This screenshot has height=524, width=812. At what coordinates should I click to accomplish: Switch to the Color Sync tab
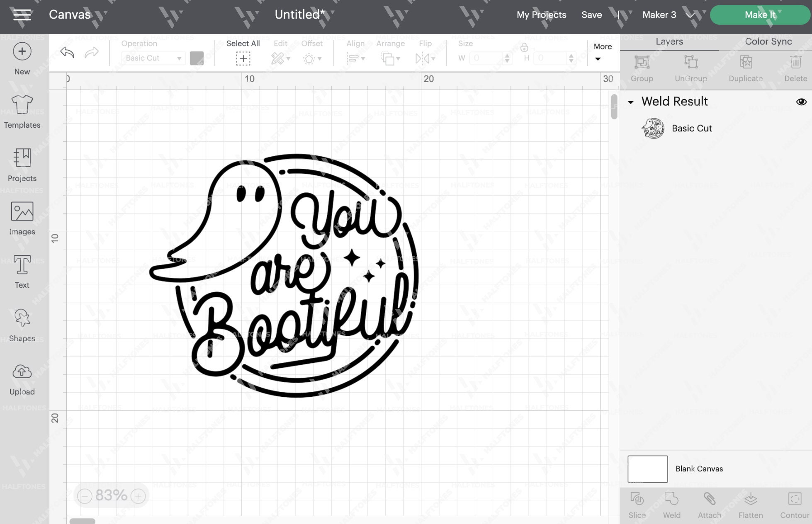click(768, 41)
